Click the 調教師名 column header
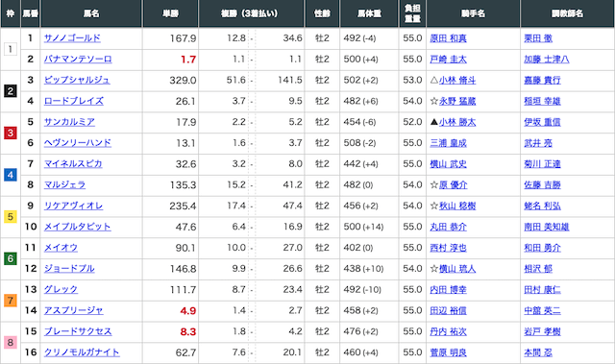 point(567,13)
